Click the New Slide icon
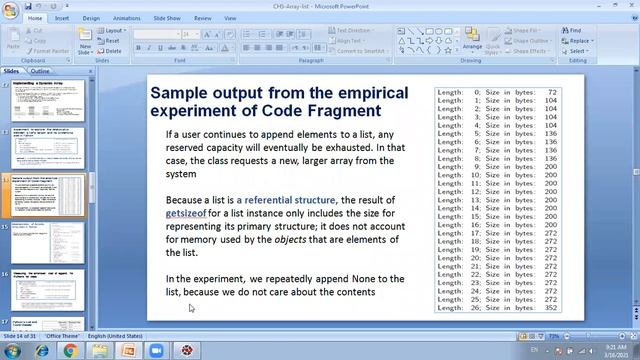Viewport: 640px width, 360px height. [x=85, y=34]
